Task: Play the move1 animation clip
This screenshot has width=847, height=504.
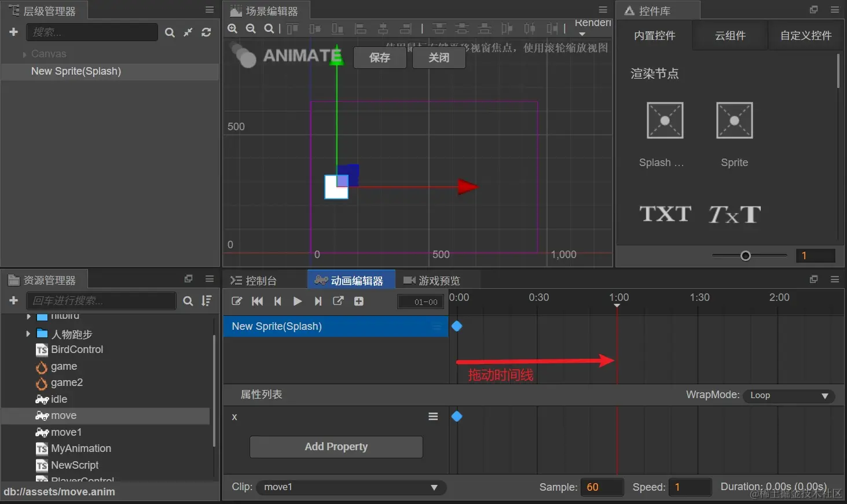Action: [298, 301]
